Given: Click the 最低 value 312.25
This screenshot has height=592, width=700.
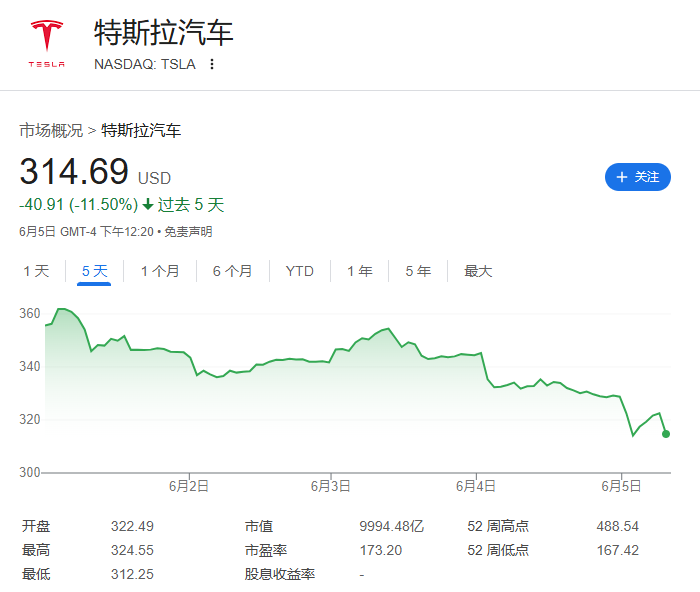Looking at the screenshot, I should [x=132, y=574].
